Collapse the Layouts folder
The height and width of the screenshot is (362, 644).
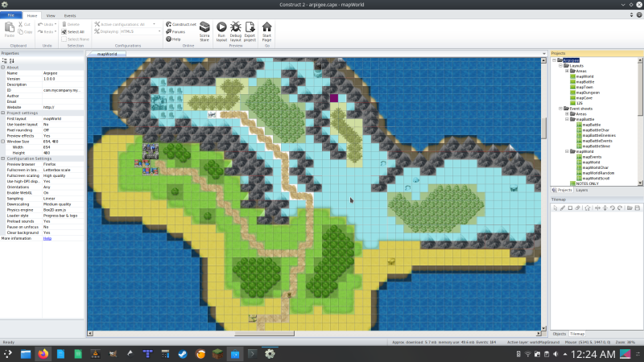click(560, 66)
